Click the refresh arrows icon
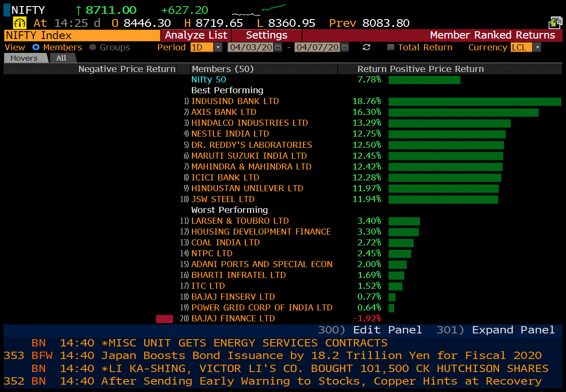This screenshot has width=566, height=392. (366, 47)
